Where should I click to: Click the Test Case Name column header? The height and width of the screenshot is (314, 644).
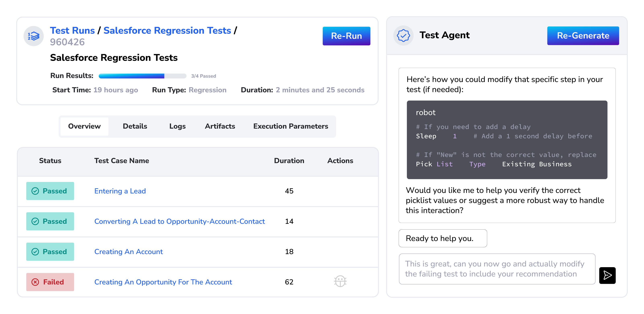tap(122, 161)
